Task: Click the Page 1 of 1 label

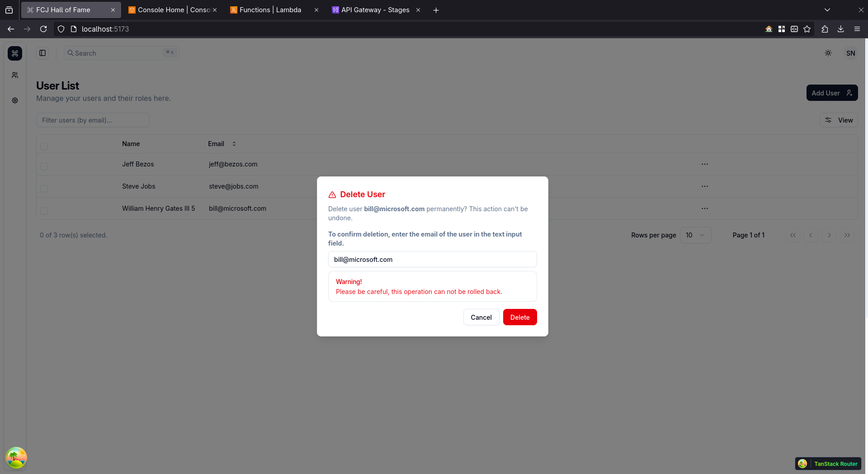Action: [749, 235]
